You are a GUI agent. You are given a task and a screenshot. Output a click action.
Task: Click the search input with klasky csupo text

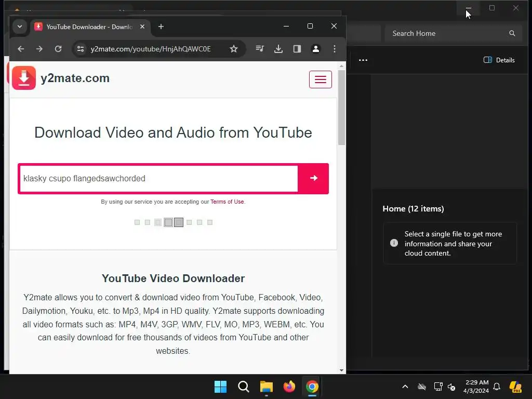click(x=158, y=179)
